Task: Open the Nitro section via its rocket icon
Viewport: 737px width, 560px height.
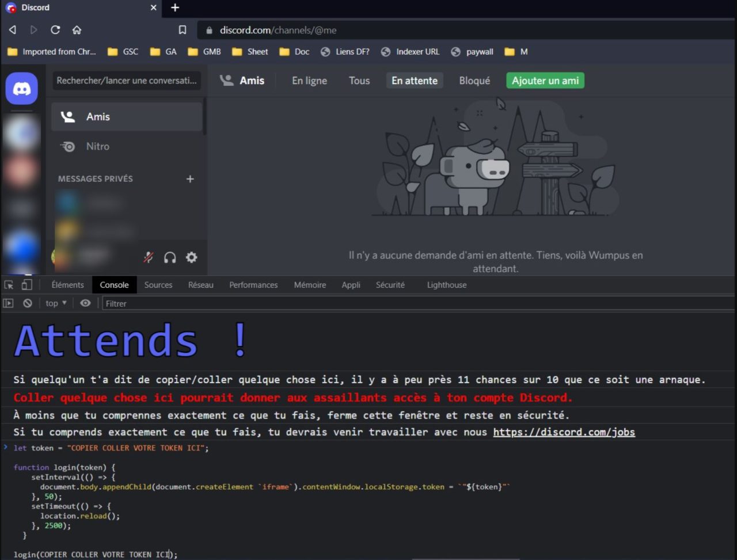Action: pos(68,146)
